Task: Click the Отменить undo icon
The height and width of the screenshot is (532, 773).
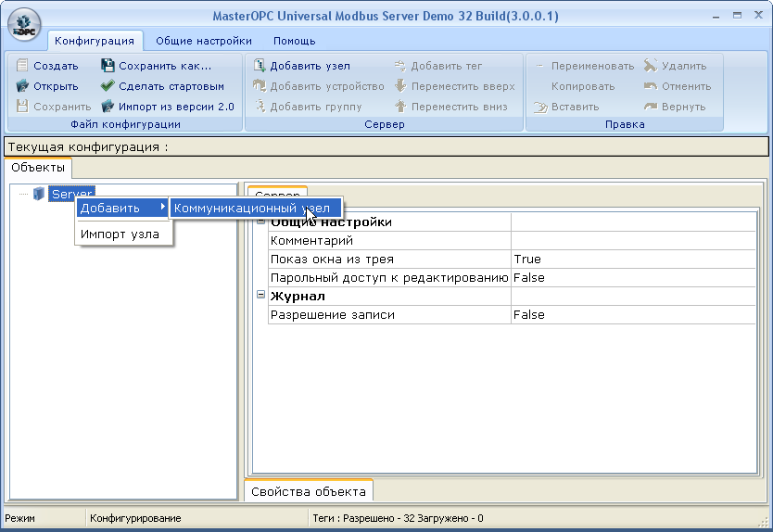Action: click(651, 86)
